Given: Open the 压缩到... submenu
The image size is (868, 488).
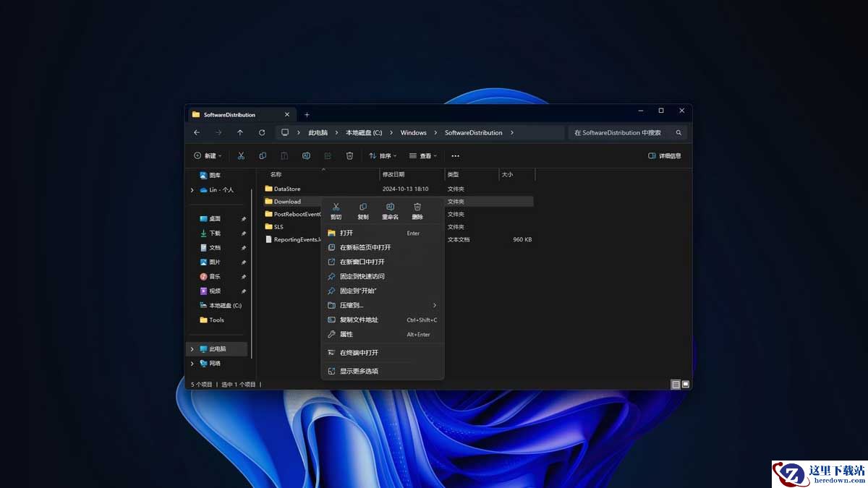Looking at the screenshot, I should pos(383,305).
